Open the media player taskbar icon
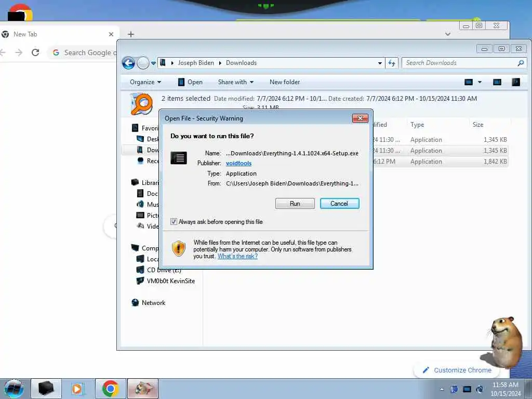 click(x=77, y=389)
